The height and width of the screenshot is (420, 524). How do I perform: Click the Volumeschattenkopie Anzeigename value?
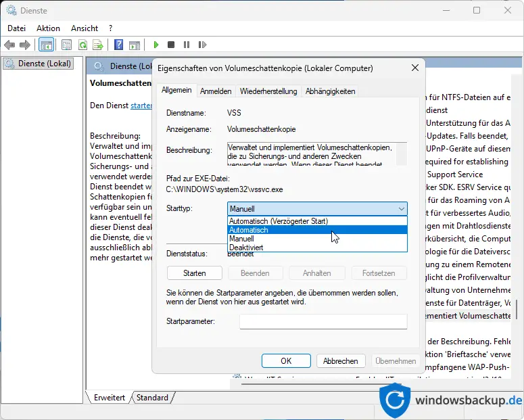point(262,129)
